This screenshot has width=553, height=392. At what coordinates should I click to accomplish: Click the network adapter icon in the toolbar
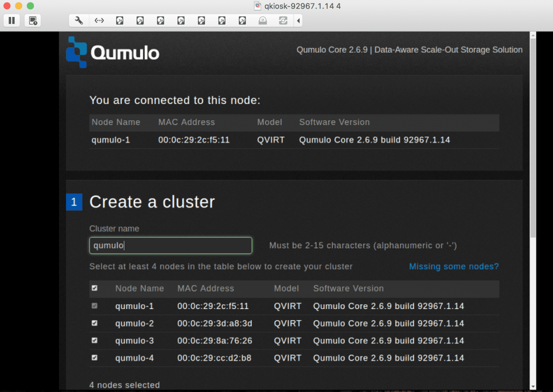tap(99, 21)
